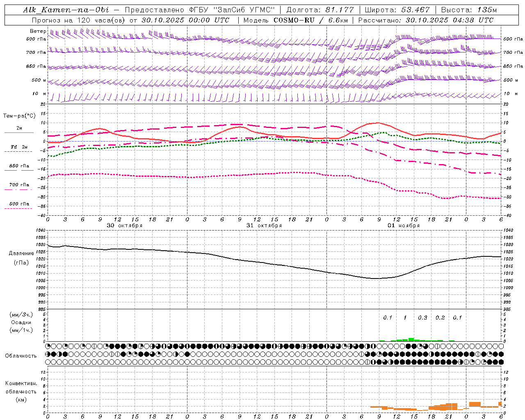
Task: Click the Осадки precipitation label
Action: (21, 322)
